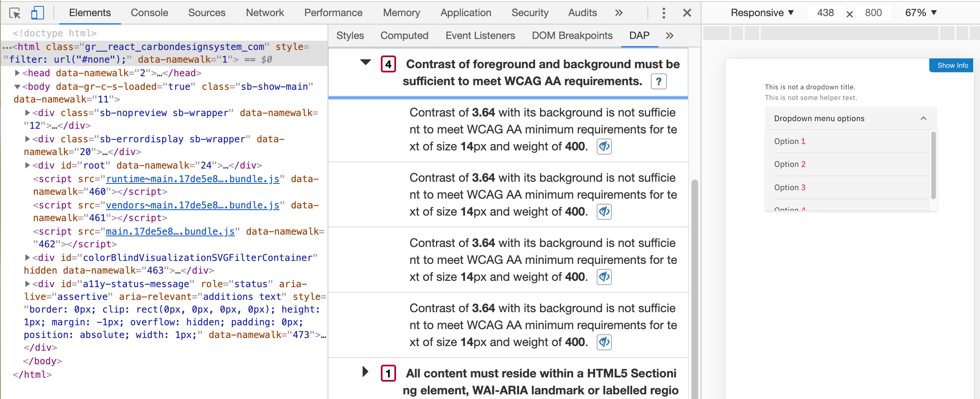980x399 pixels.
Task: Click the eye icon on the first contrast violation
Action: (604, 146)
